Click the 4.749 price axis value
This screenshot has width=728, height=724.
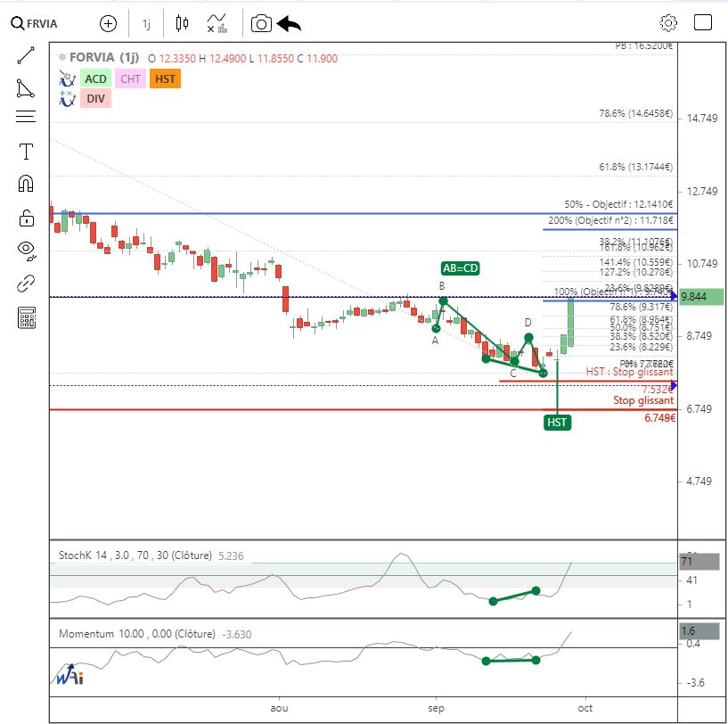point(699,481)
